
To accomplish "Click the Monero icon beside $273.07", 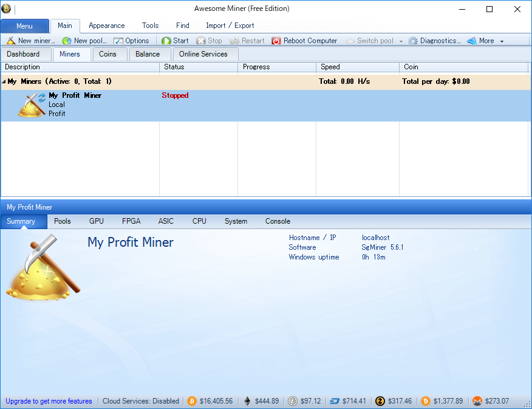I will [x=477, y=401].
